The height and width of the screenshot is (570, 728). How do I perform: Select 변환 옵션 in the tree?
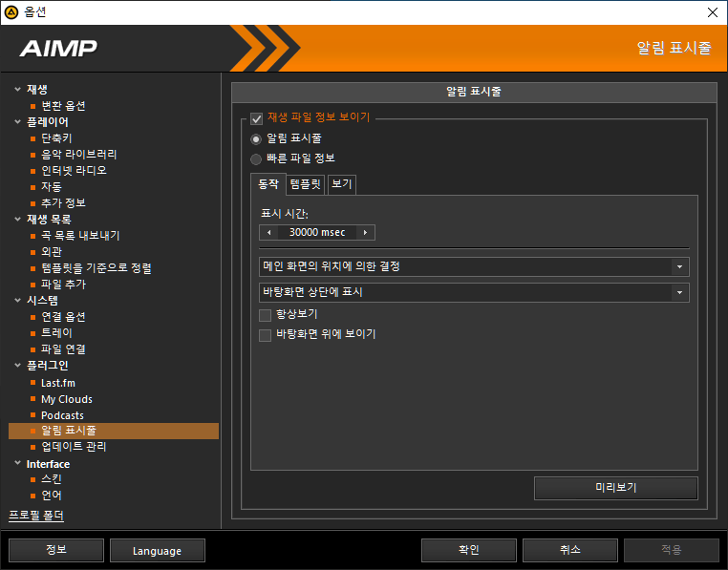coord(63,106)
